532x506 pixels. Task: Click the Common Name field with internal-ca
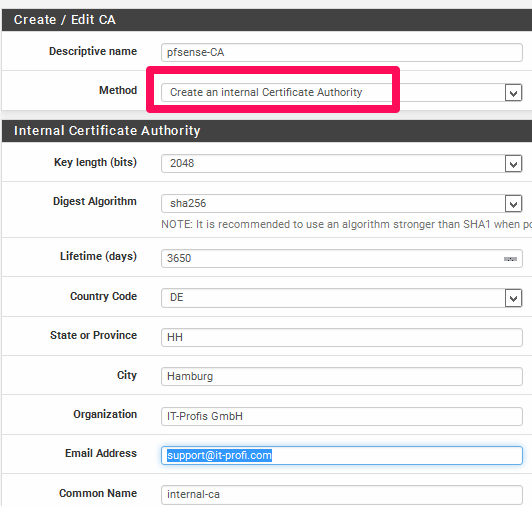click(x=342, y=494)
